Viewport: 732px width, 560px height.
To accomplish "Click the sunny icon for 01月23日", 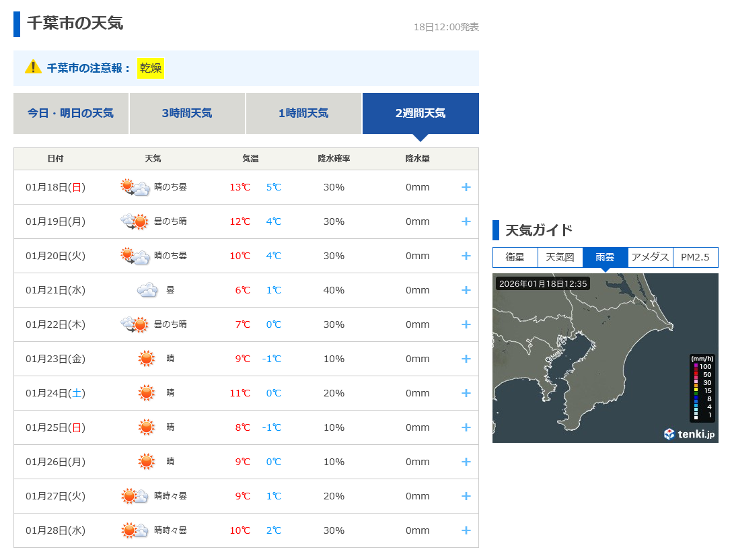I will coord(147,359).
